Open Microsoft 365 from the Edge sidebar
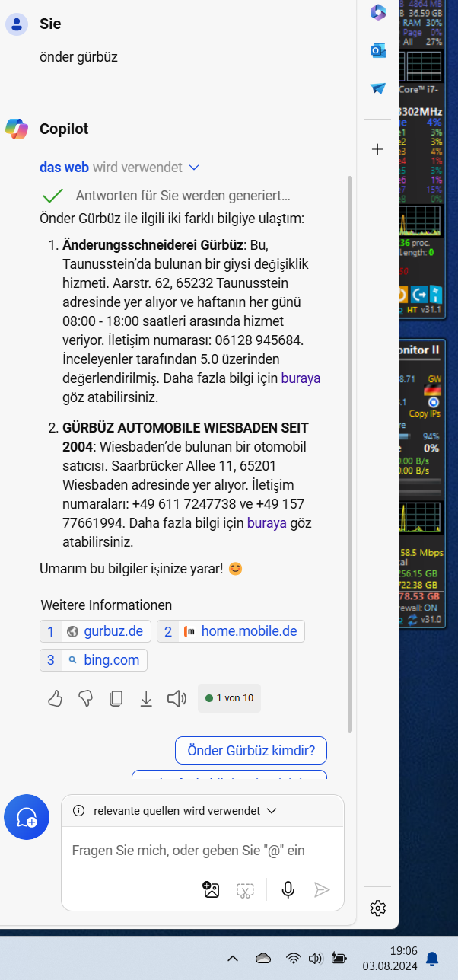458x980 pixels. (378, 12)
